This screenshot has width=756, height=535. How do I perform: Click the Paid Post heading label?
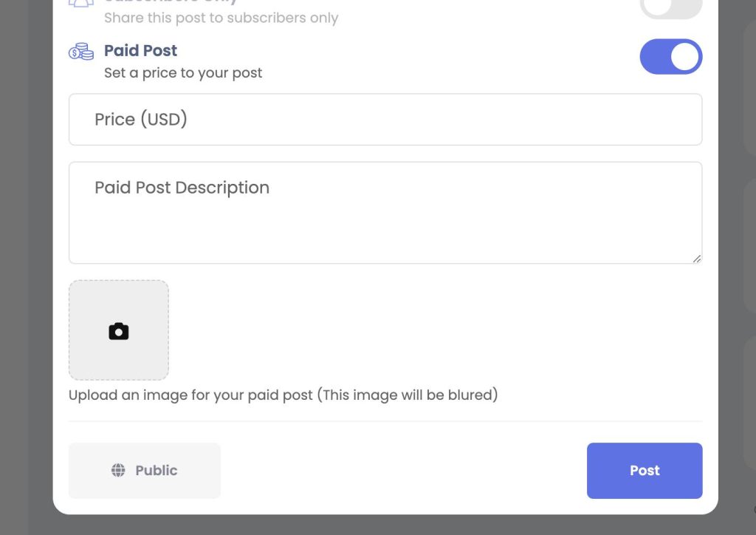[x=141, y=51]
